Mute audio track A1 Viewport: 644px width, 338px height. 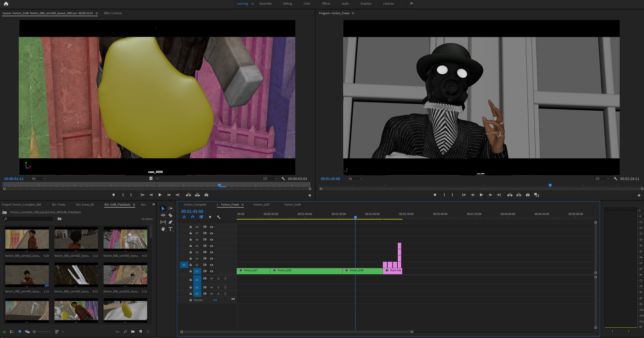click(211, 279)
